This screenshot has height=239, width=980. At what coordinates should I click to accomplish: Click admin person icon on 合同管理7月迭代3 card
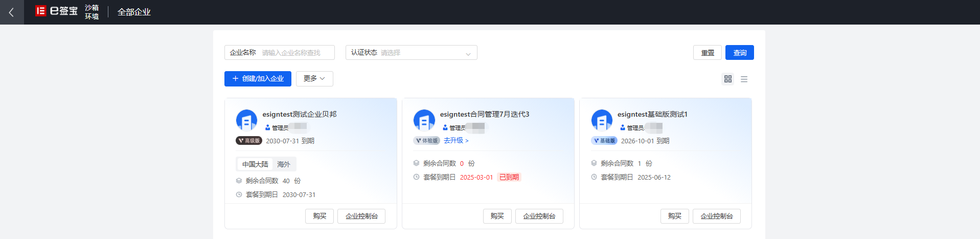coord(445,127)
